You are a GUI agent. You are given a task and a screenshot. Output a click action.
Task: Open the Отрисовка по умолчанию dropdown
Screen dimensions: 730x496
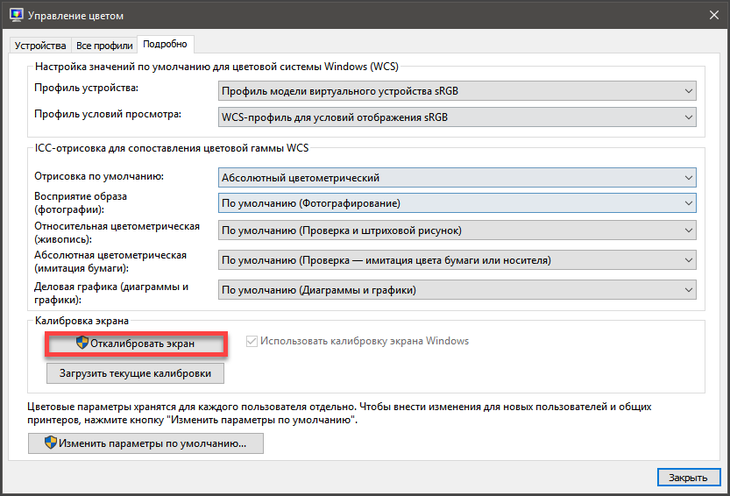[x=457, y=178]
